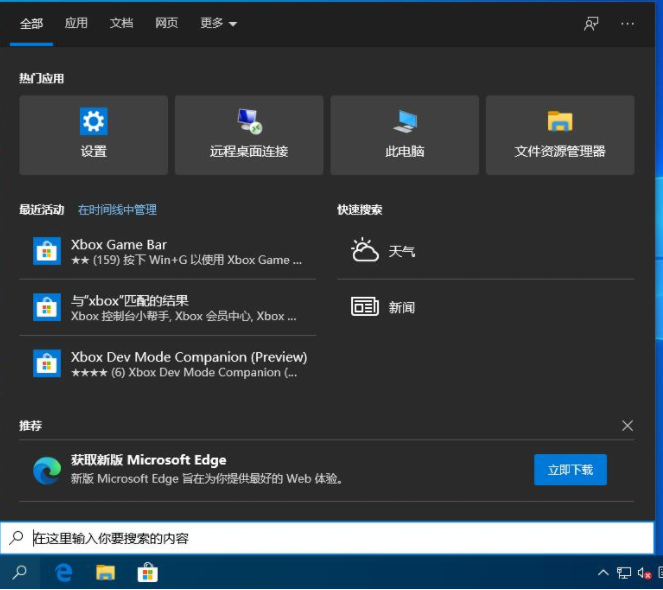Open the three-dot options menu
This screenshot has width=663, height=590.
click(x=628, y=23)
